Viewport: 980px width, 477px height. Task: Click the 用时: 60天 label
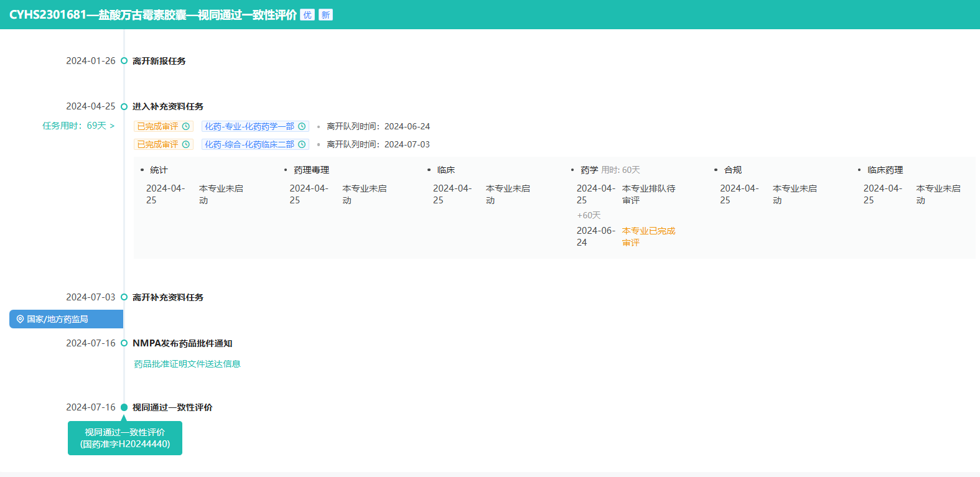pyautogui.click(x=620, y=170)
